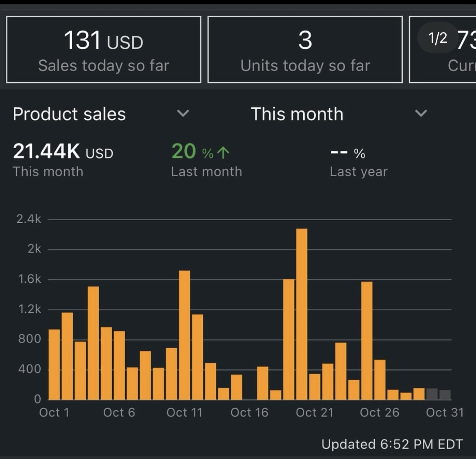Expand the This month period chevron
This screenshot has width=476, height=459.
(x=421, y=113)
